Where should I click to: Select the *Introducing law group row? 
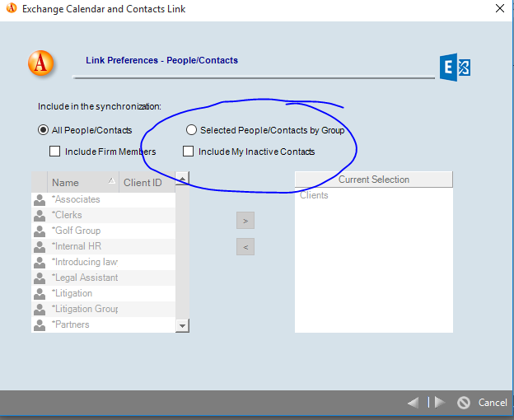pyautogui.click(x=104, y=262)
